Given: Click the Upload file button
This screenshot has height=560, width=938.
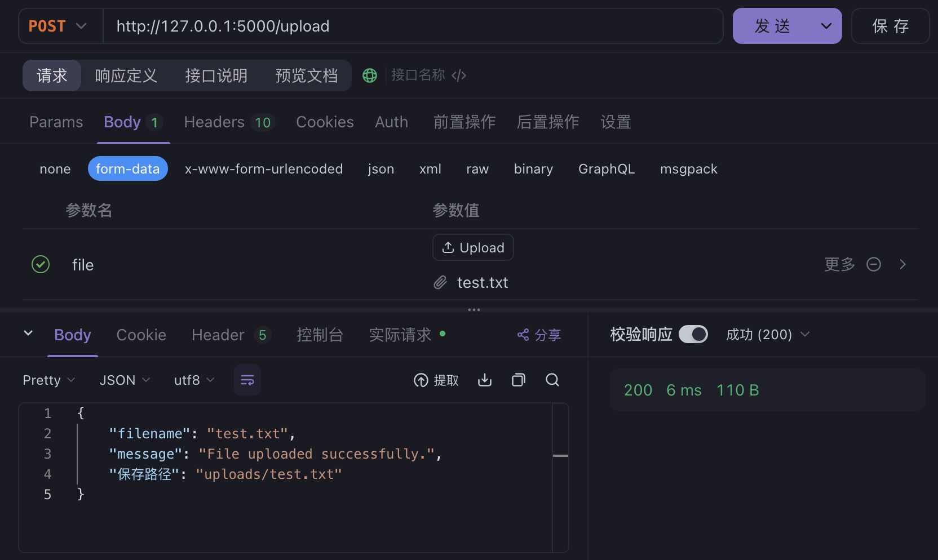Looking at the screenshot, I should tap(473, 248).
